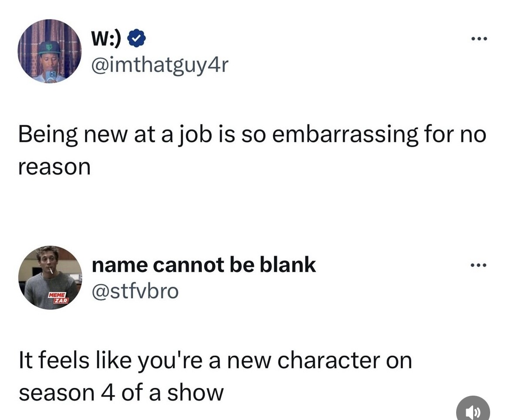Open W:)'s circular profile picture
The height and width of the screenshot is (420, 508).
coord(50,51)
